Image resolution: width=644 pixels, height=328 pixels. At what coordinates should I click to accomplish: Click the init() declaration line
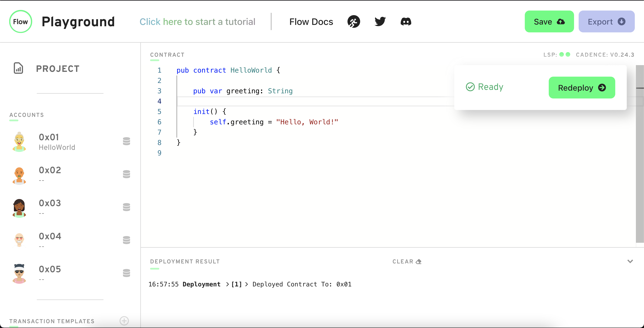[x=209, y=112]
